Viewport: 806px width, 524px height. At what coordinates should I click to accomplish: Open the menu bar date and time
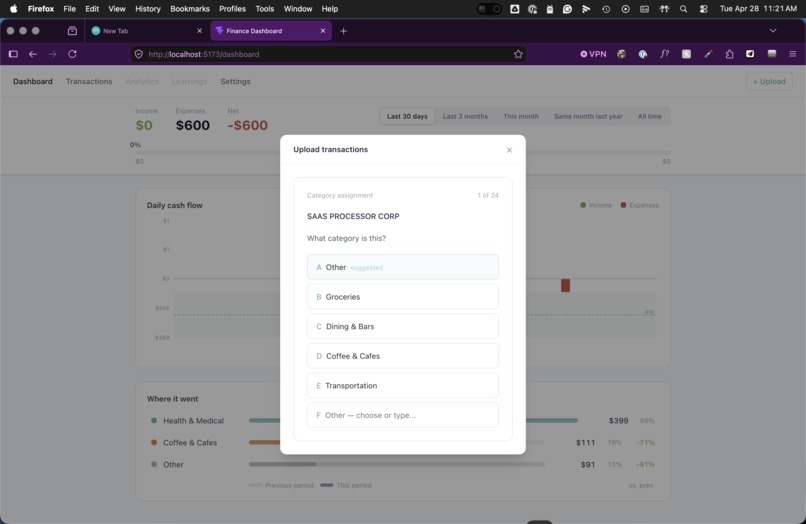pyautogui.click(x=758, y=9)
